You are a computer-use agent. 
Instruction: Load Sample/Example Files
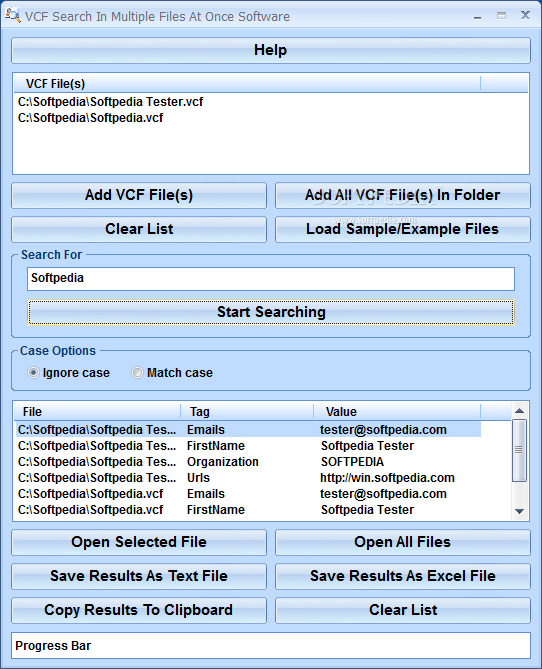point(402,229)
